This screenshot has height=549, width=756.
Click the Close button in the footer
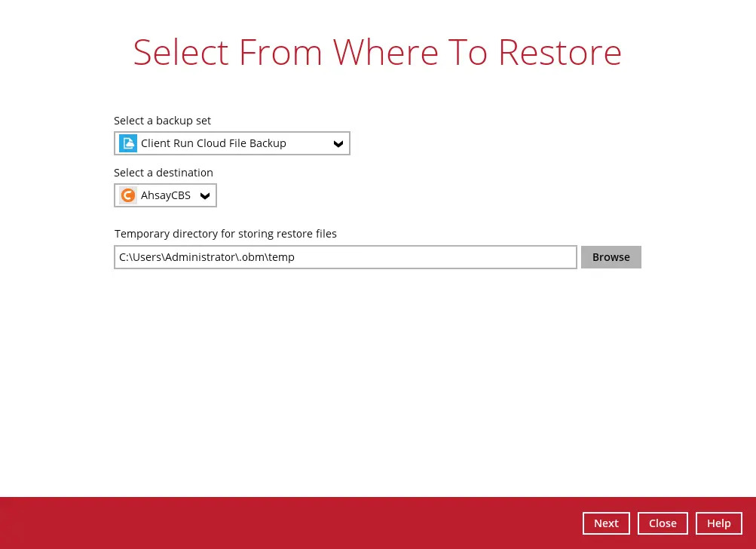[663, 523]
